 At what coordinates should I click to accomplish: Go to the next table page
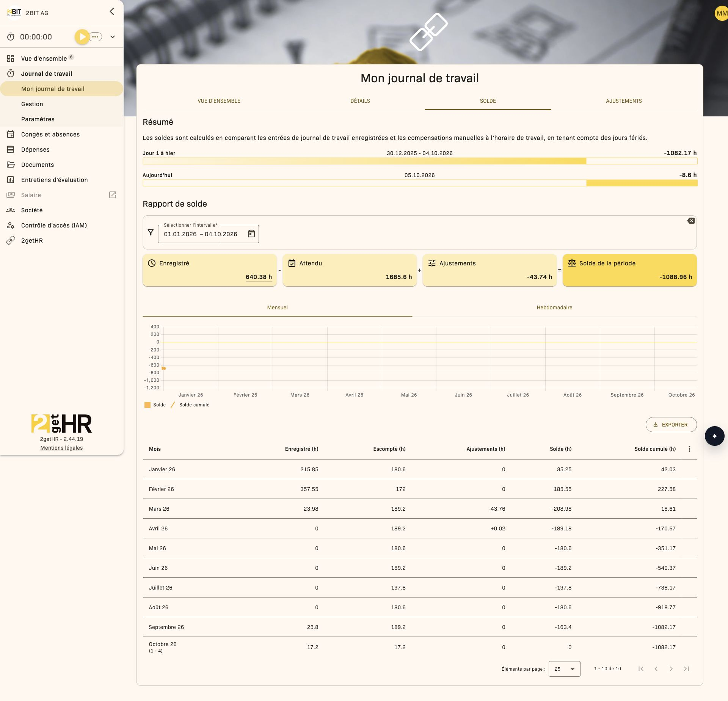pyautogui.click(x=671, y=669)
